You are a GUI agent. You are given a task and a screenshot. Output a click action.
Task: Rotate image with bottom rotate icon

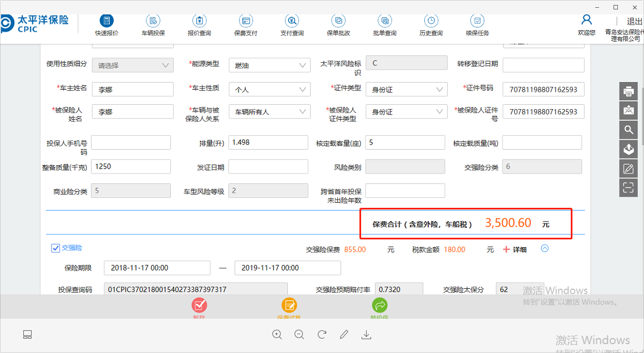[321, 334]
